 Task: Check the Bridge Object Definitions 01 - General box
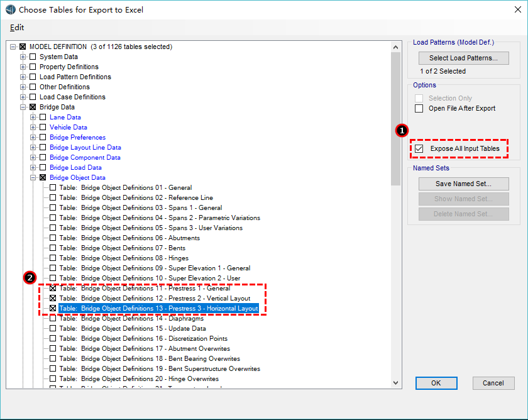[53, 187]
